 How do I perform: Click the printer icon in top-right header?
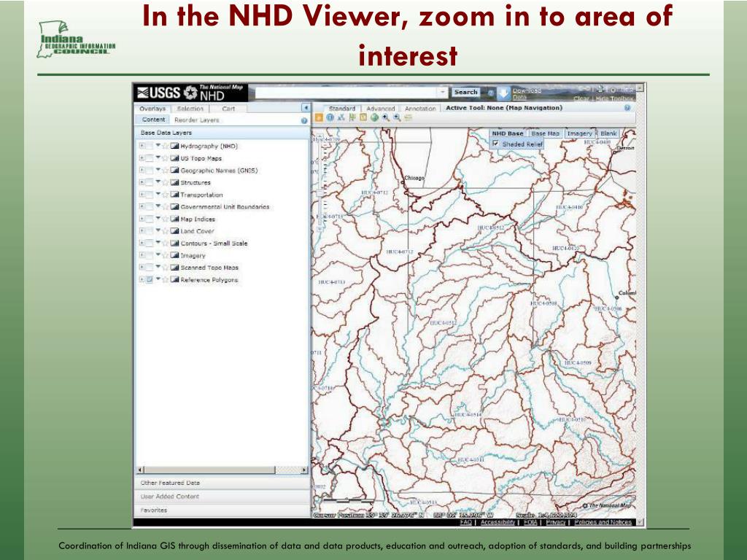tap(600, 89)
